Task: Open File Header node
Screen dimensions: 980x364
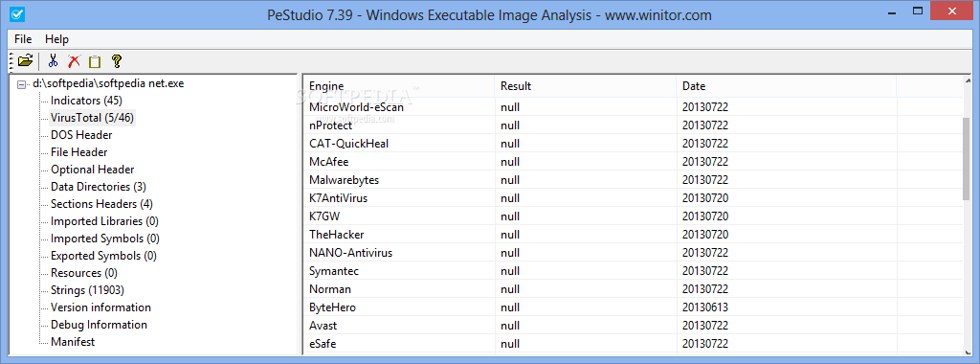Action: (78, 152)
